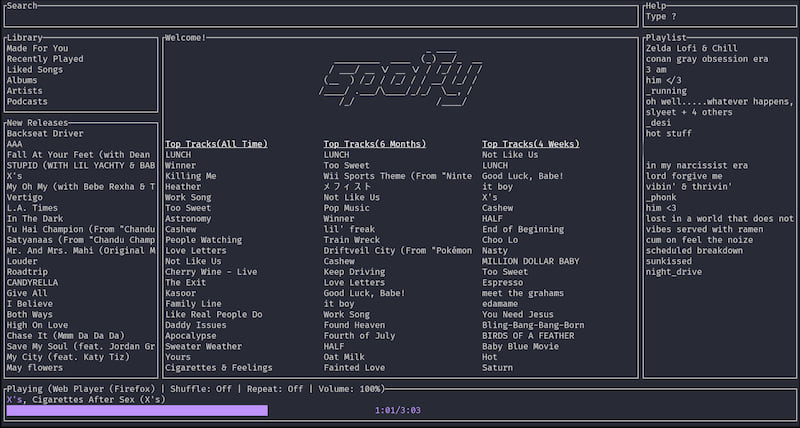Select Heather in All Time tracks
This screenshot has width=800, height=428.
[x=183, y=187]
